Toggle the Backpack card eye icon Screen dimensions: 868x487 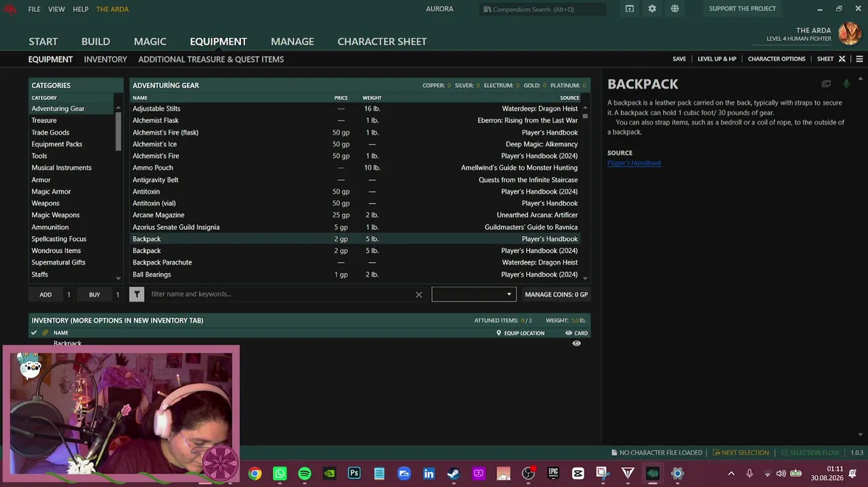point(577,344)
